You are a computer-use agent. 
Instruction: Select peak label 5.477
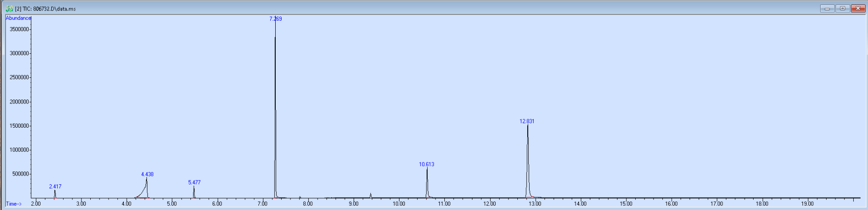coord(194,182)
